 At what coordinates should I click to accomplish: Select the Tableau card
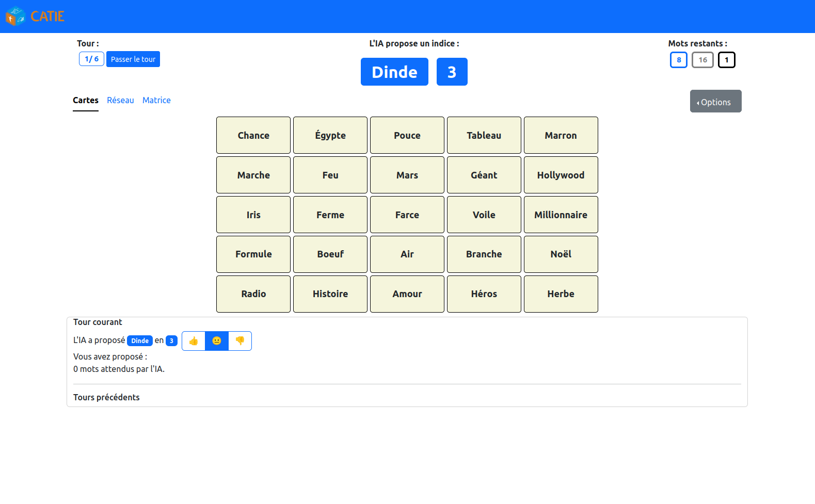(484, 135)
